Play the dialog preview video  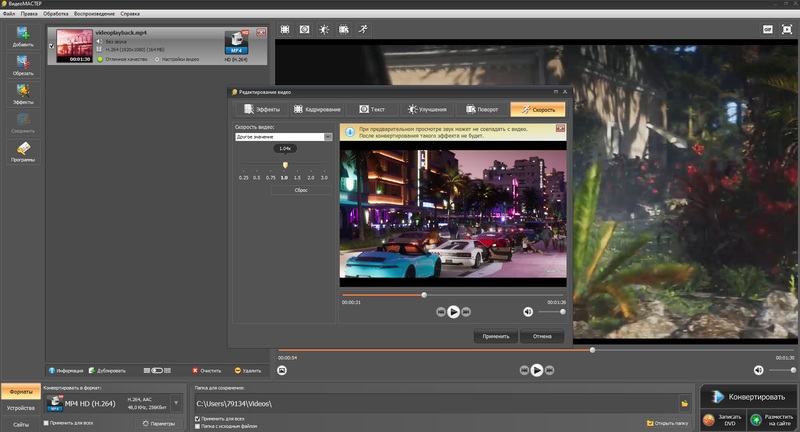[454, 312]
